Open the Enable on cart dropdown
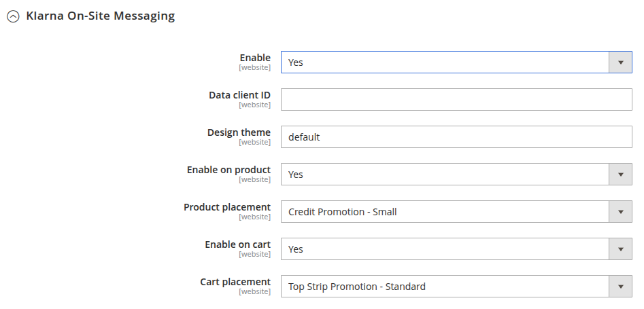Viewport: 644px width, 309px height. [456, 249]
